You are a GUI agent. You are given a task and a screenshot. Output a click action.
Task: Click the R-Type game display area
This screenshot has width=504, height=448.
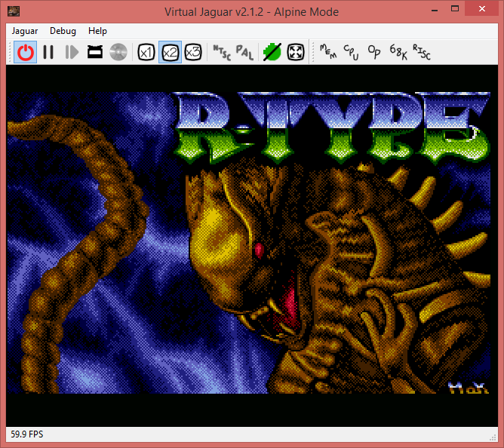[252, 241]
